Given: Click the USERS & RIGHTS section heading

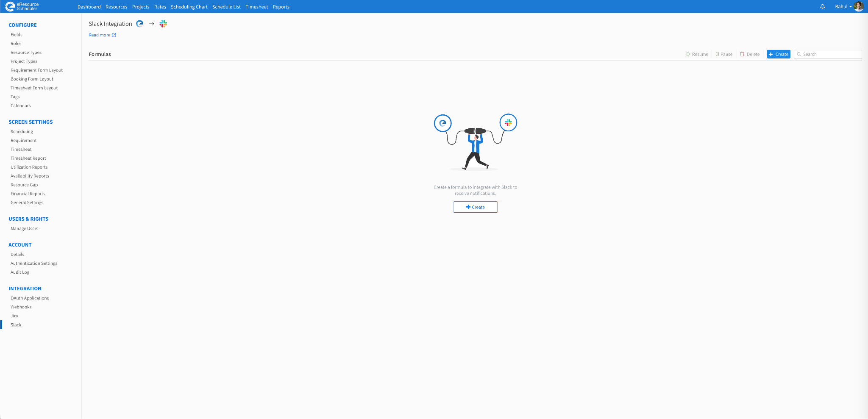Looking at the screenshot, I should 28,219.
